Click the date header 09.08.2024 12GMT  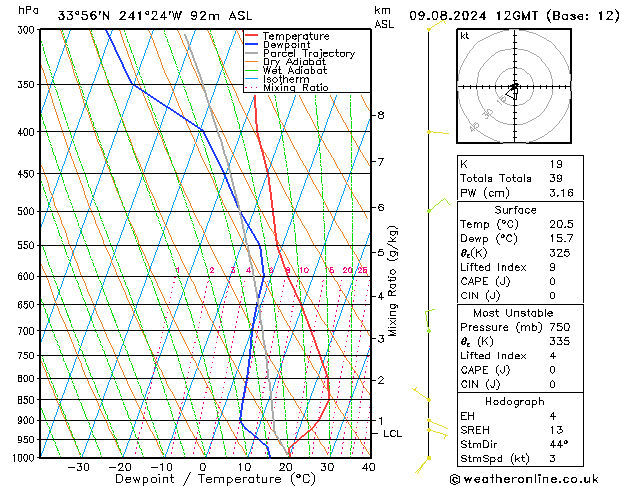click(x=473, y=16)
